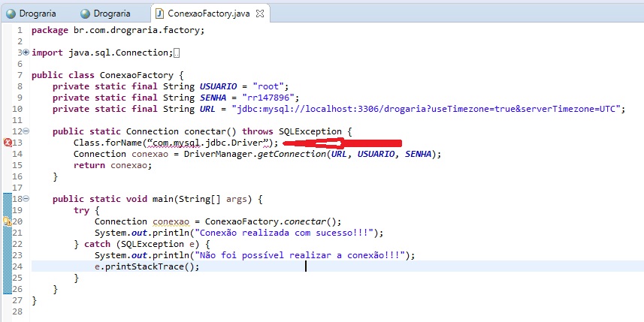
Task: Click ConexaoFactory.conectar() call on line 20
Action: 271,222
